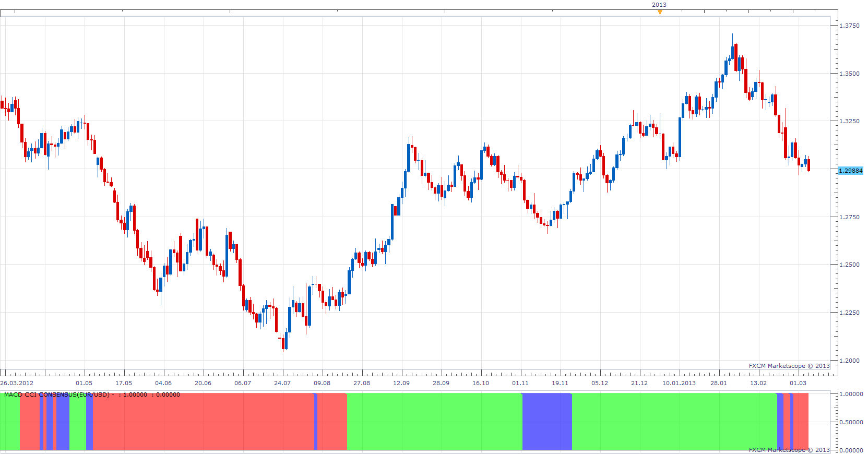Click the current price tag 1.29884
The image size is (868, 454).
coord(851,171)
